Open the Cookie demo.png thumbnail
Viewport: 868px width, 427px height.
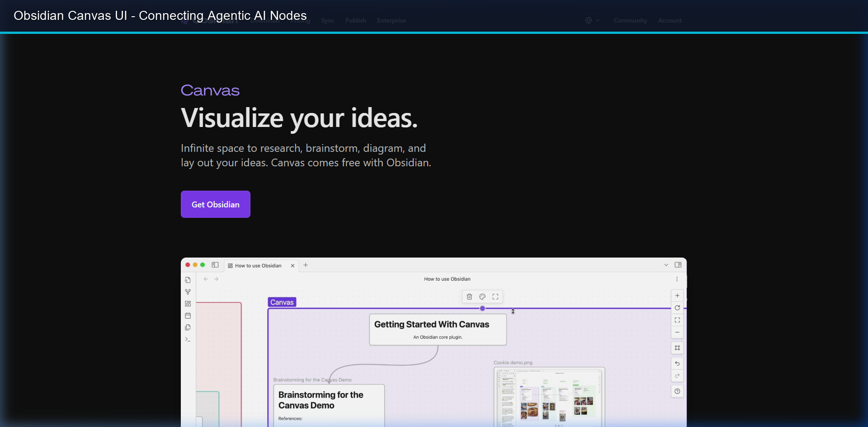(549, 397)
